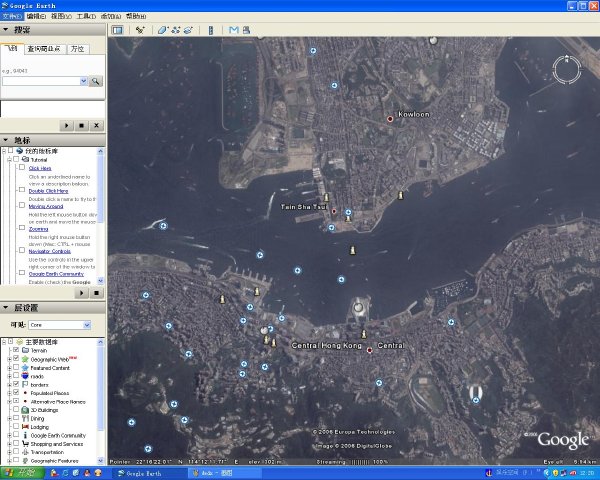
Task: Click the Shopping and Services cart icon
Action: [25, 444]
